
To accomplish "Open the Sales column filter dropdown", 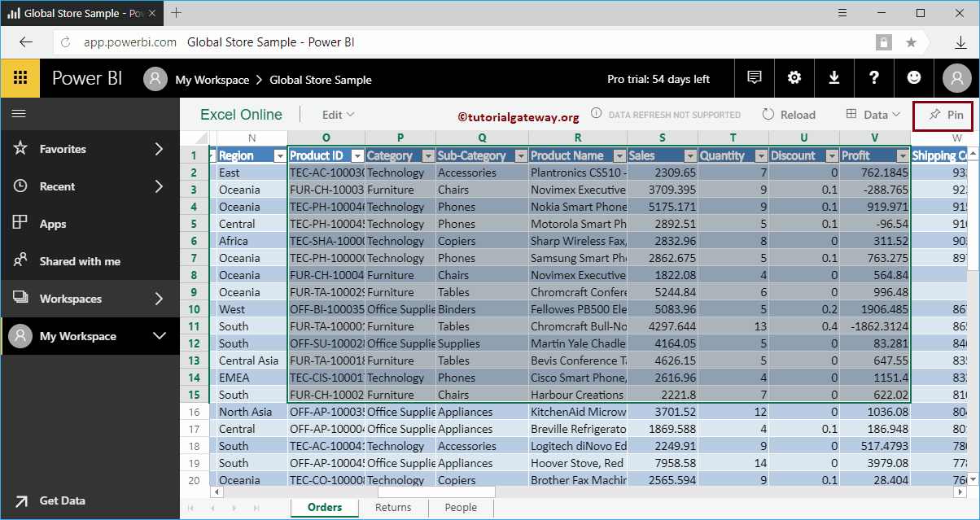I will click(690, 155).
